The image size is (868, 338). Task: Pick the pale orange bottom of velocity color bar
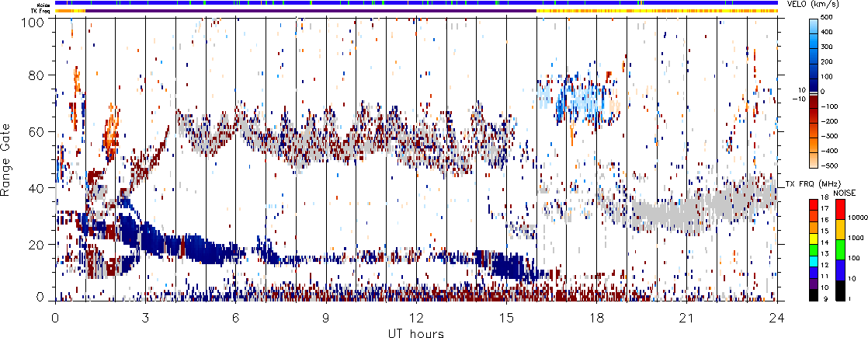814,161
